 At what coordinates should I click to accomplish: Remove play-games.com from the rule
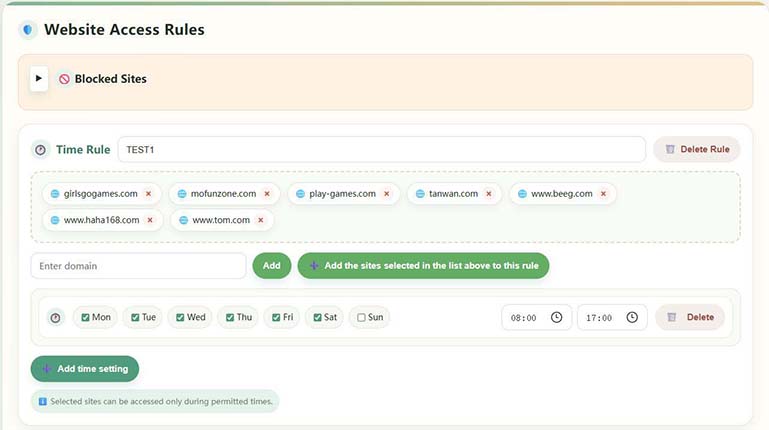click(x=386, y=194)
